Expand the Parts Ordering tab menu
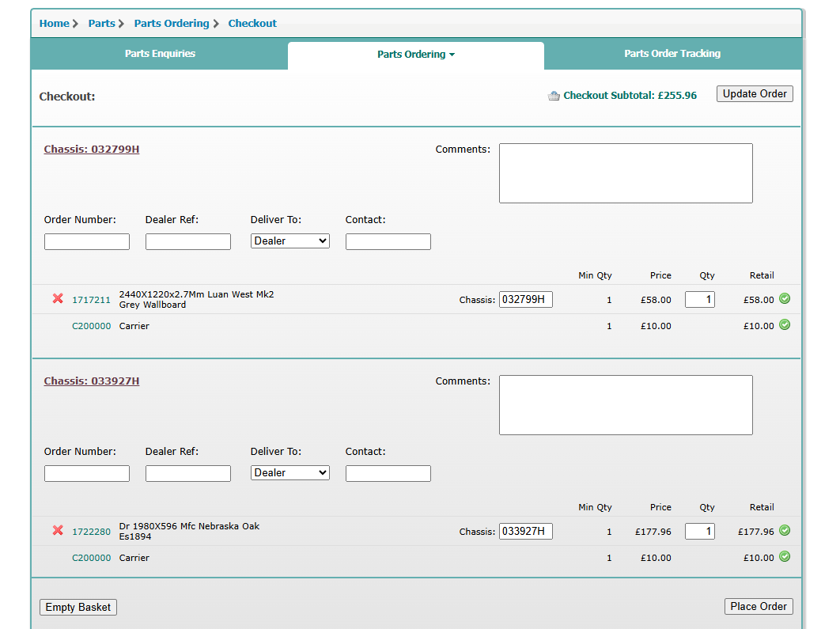 (x=416, y=55)
